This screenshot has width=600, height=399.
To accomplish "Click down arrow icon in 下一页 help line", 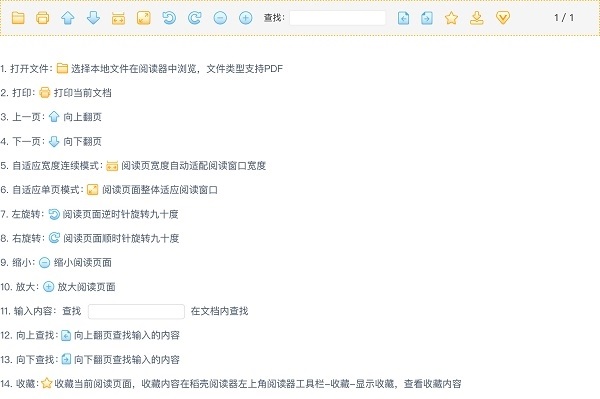I will (54, 141).
